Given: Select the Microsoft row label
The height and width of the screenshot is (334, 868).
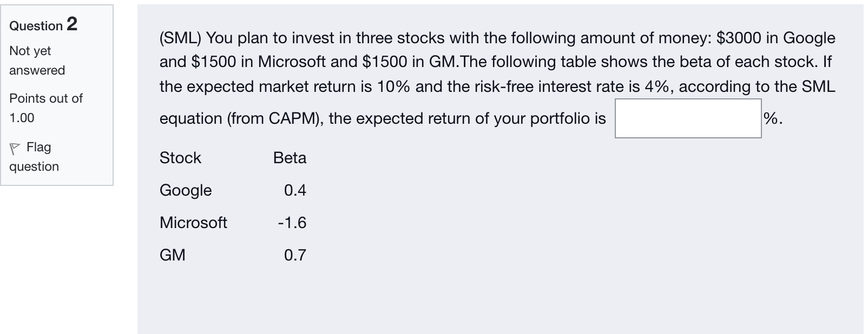Looking at the screenshot, I should pyautogui.click(x=193, y=223).
